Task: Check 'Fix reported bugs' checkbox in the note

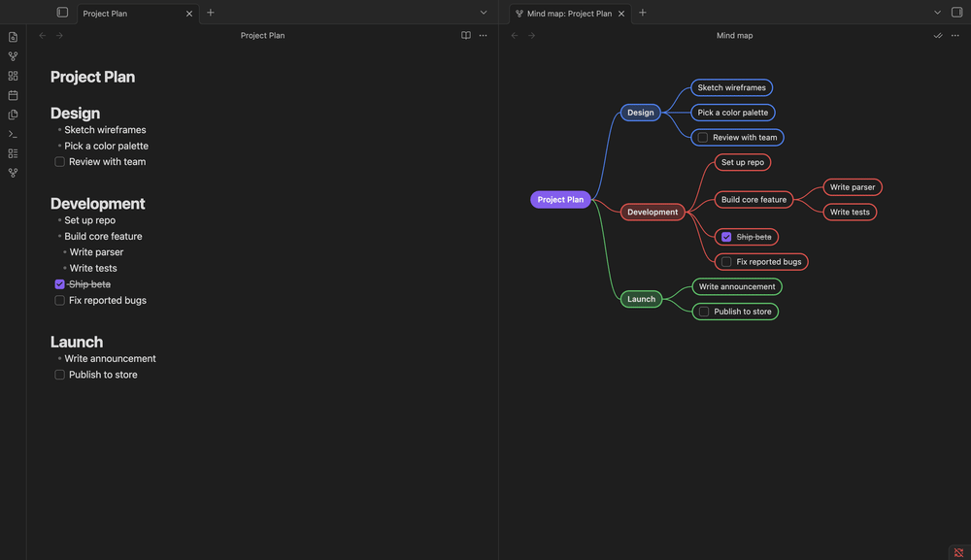Action: coord(59,300)
